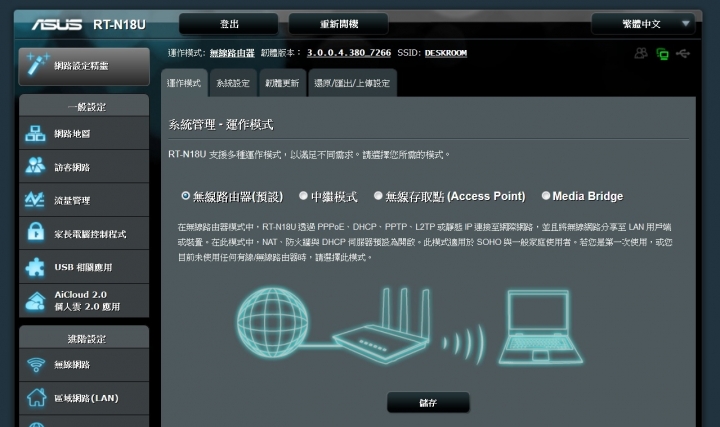Viewport: 720px width, 427px height.
Task: Open firmware version 3.0.0.4.380_7266 link
Action: [349, 53]
